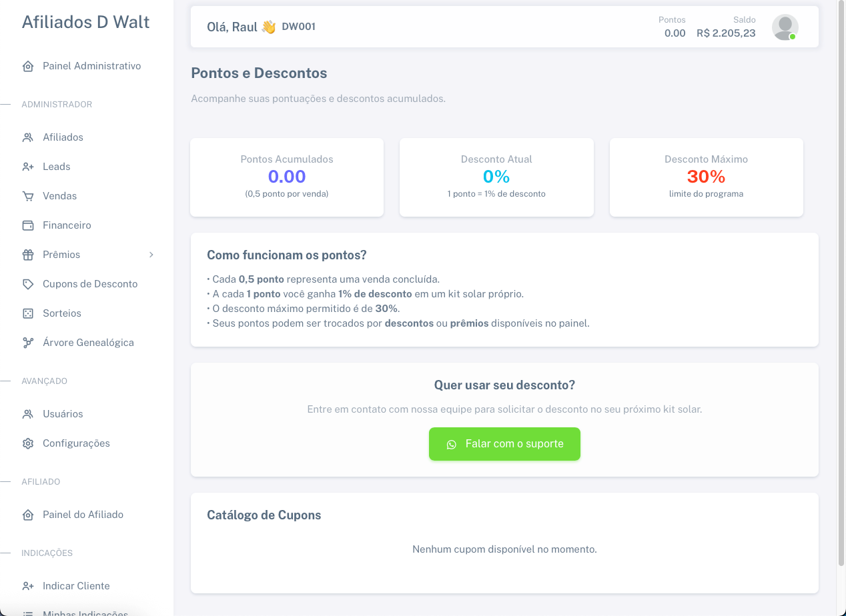
Task: Click the Cupons de Desconto tag icon
Action: click(x=28, y=284)
